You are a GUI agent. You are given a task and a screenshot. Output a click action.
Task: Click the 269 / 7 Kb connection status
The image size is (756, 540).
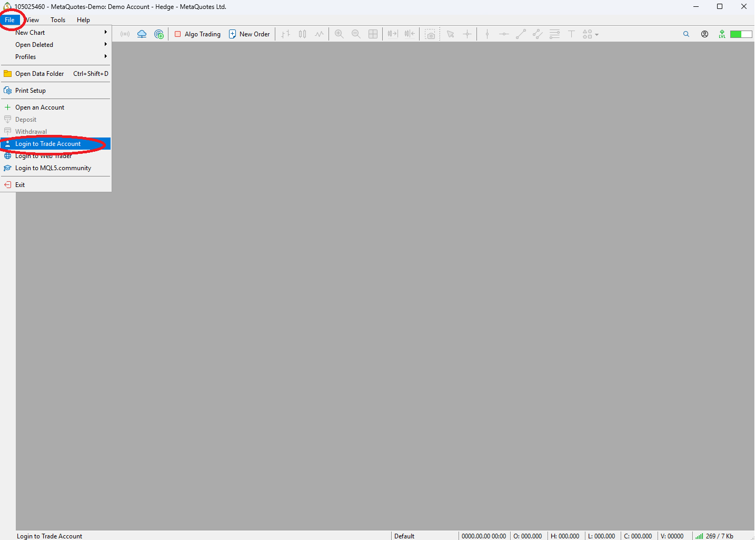[x=714, y=536]
